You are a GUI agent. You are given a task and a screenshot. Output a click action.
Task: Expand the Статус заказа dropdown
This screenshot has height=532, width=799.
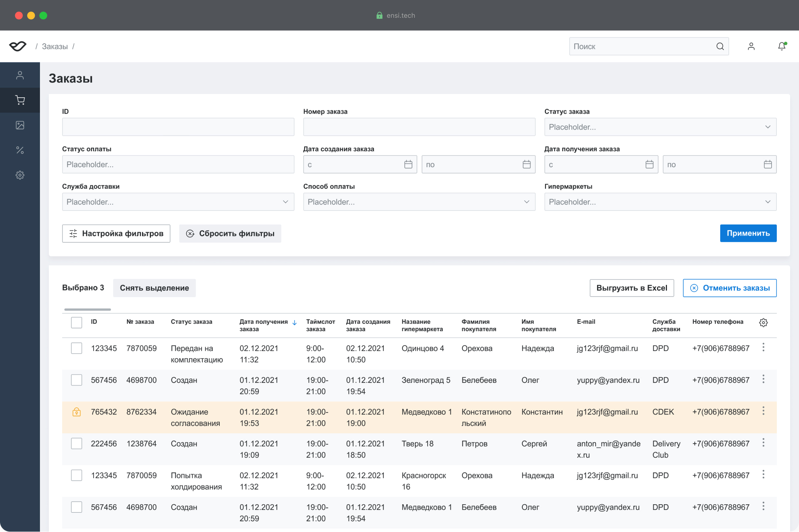660,127
